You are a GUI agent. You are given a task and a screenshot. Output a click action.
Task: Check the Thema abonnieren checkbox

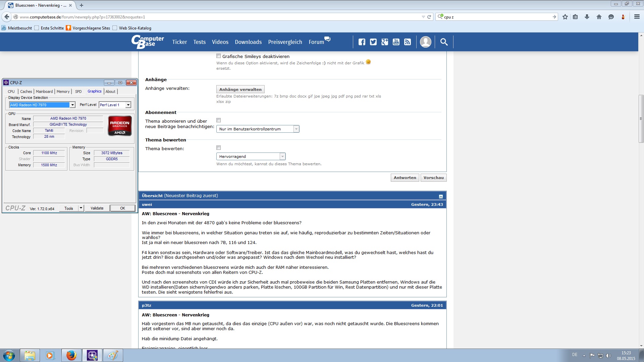(x=219, y=120)
